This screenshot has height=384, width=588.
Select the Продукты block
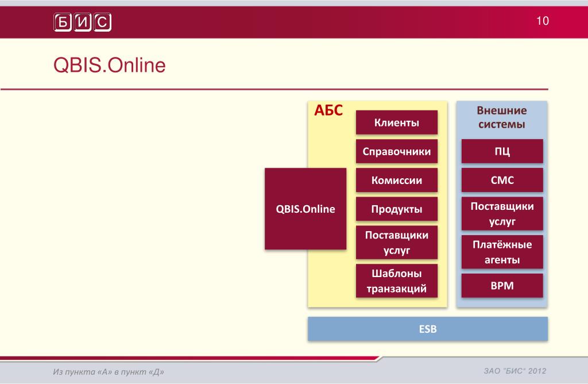[397, 209]
